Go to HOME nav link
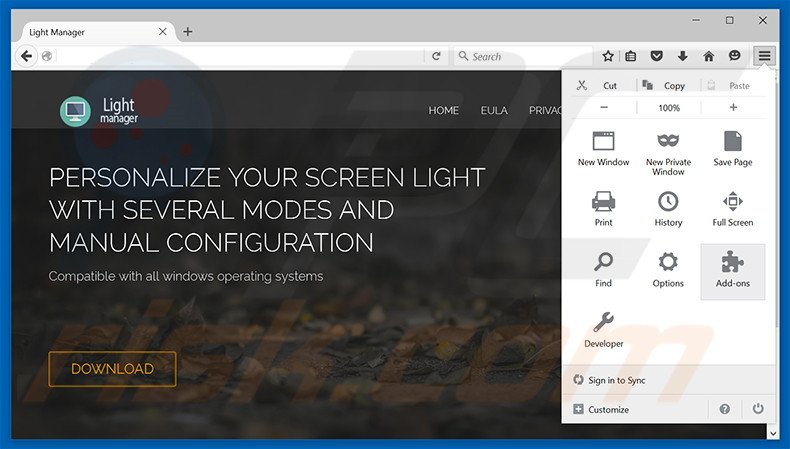 pos(443,110)
